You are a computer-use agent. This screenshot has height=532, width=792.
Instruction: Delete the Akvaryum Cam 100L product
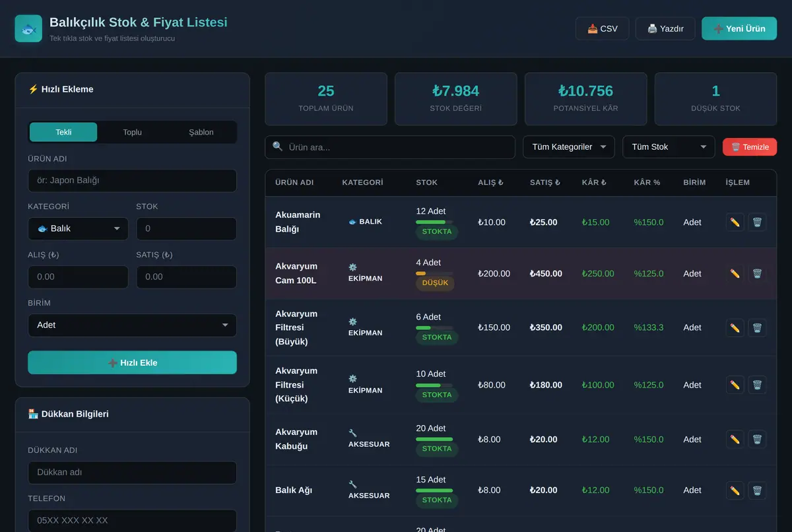pyautogui.click(x=757, y=273)
